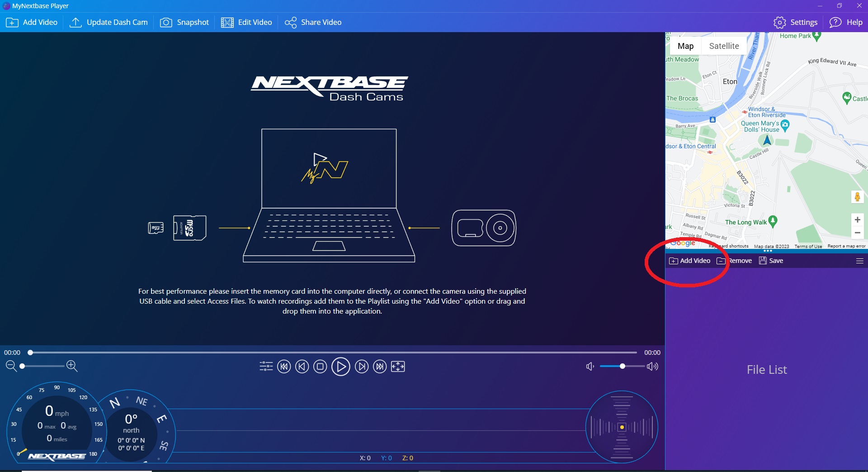Select the Map view tab
868x472 pixels.
click(x=685, y=46)
